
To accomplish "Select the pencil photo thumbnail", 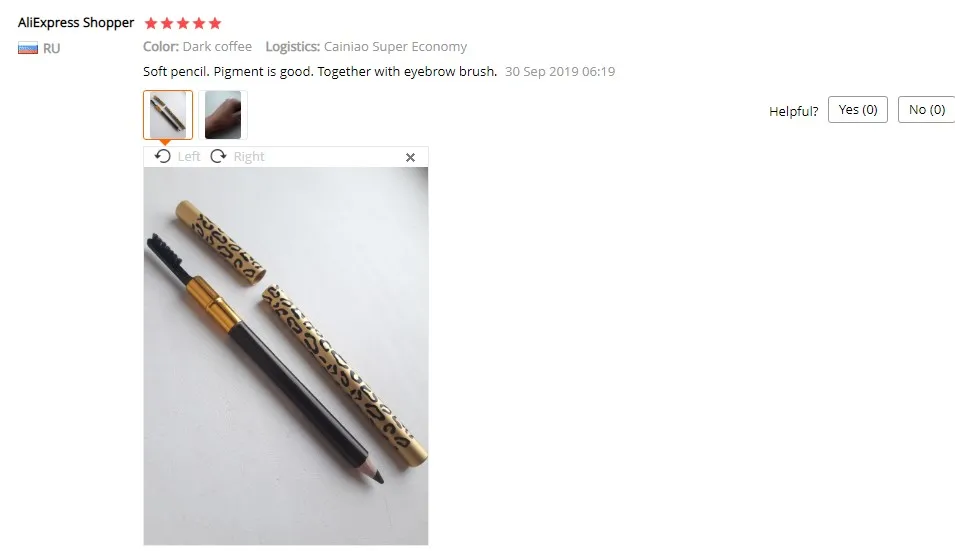I will click(168, 115).
